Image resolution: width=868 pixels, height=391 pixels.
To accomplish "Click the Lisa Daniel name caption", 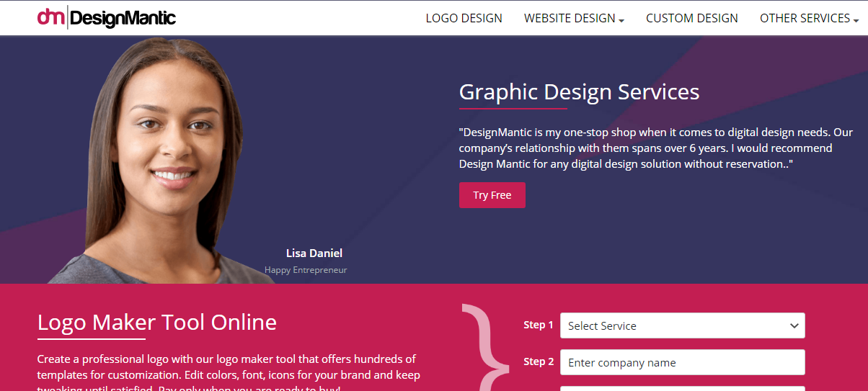I will [x=314, y=253].
